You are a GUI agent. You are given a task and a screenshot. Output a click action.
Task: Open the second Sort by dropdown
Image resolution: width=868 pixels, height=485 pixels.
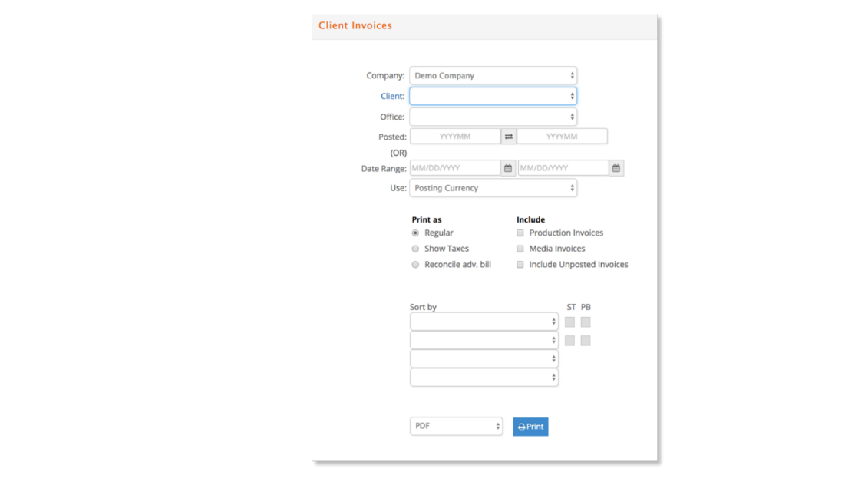[484, 341]
